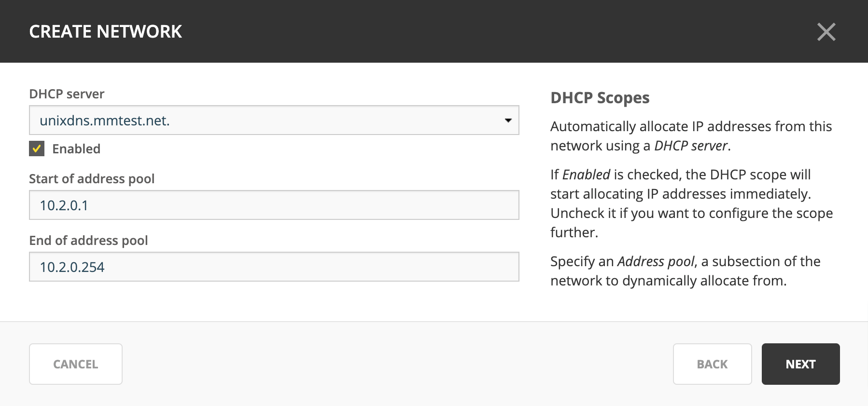Close the Create Network dialog
The width and height of the screenshot is (868, 406).
pos(826,32)
